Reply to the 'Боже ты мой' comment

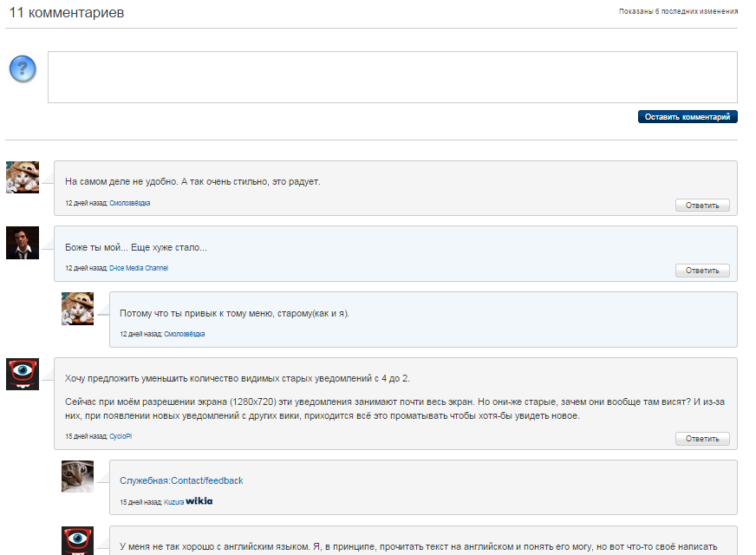point(702,271)
